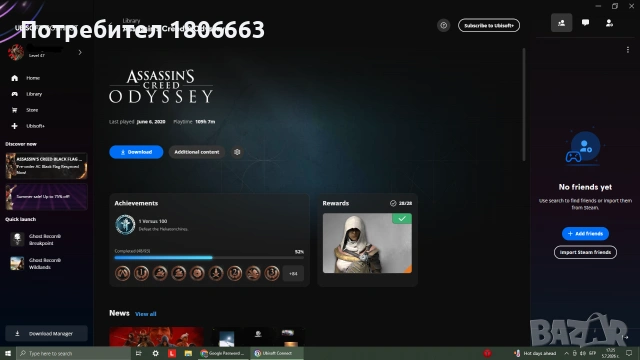Click the bronze medal showing number 2
The image size is (640, 360).
pyautogui.click(x=234, y=273)
